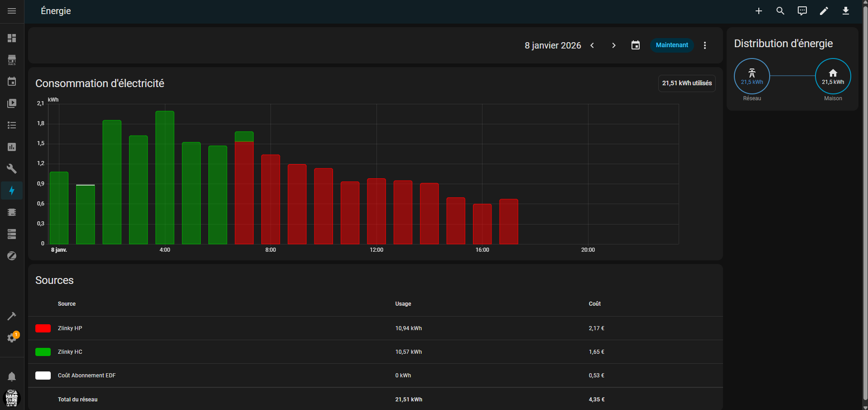Open the hamburger sidebar menu

click(x=12, y=11)
